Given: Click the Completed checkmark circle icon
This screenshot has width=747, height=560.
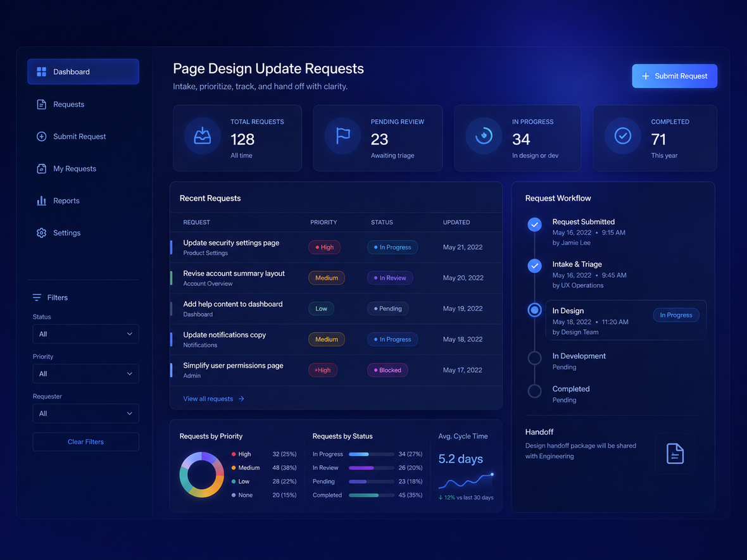Looking at the screenshot, I should pyautogui.click(x=623, y=136).
